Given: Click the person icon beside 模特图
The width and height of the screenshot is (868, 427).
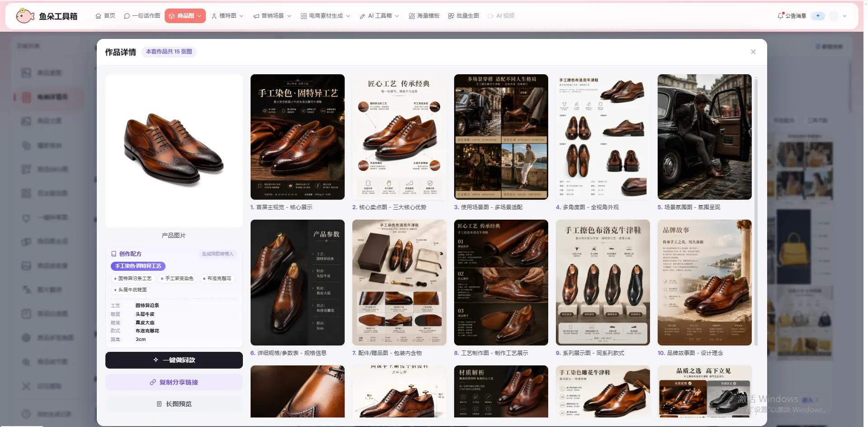Looking at the screenshot, I should tap(214, 16).
